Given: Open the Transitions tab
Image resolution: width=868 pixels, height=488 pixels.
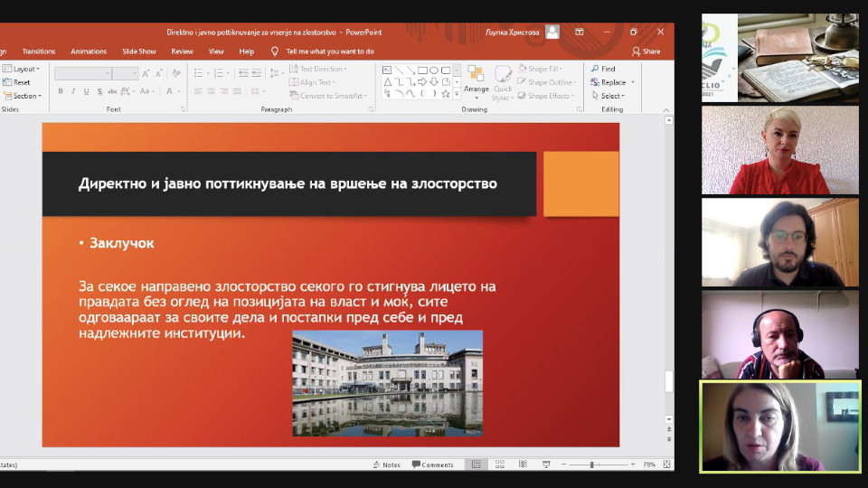Looking at the screenshot, I should [x=39, y=52].
